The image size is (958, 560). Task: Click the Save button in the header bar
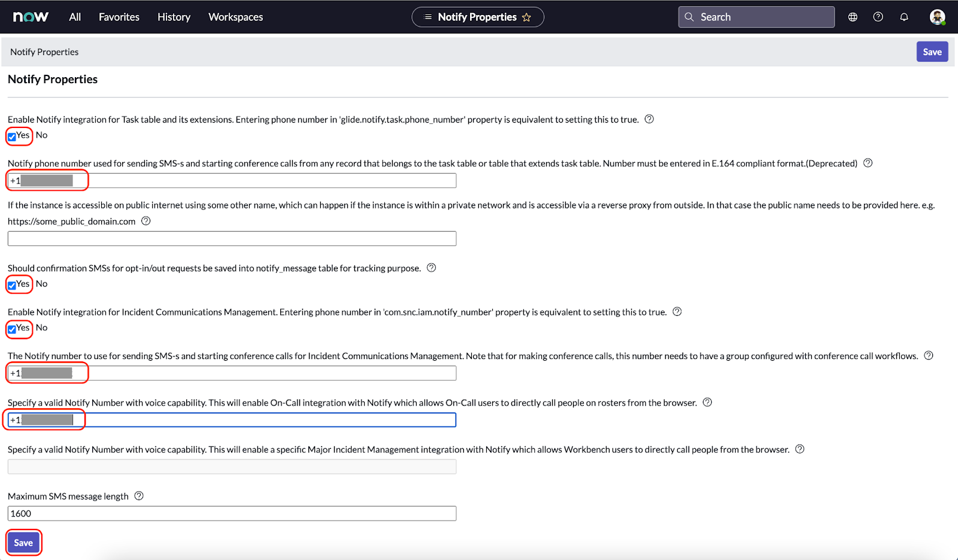click(x=932, y=51)
